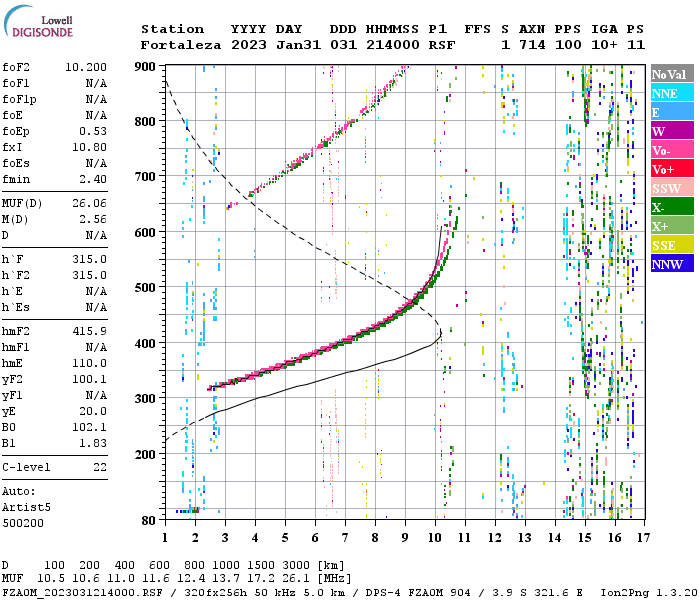Select the NoVal legend swatch

pyautogui.click(x=672, y=74)
